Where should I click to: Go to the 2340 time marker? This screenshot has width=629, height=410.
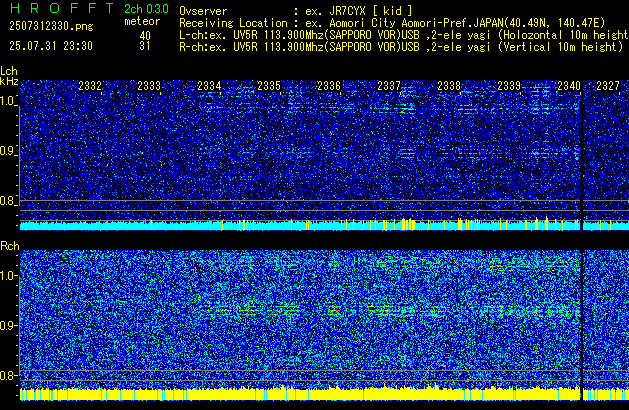coord(569,86)
